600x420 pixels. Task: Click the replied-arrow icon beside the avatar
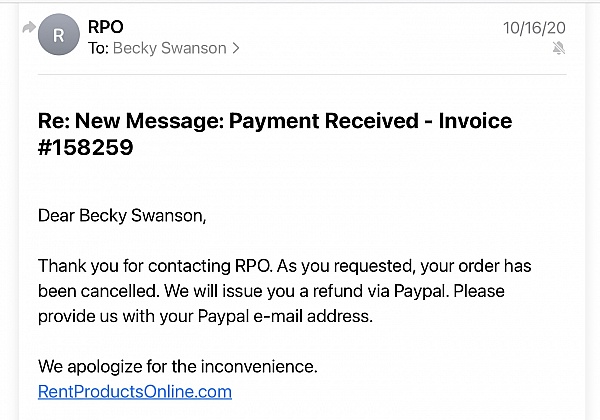29,28
